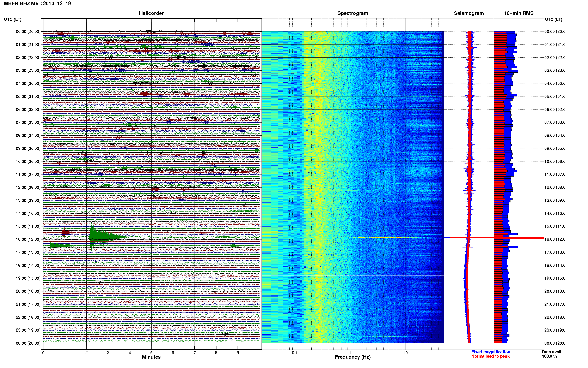Select the Seismogram panel heading
This screenshot has width=588, height=368.
pos(469,13)
